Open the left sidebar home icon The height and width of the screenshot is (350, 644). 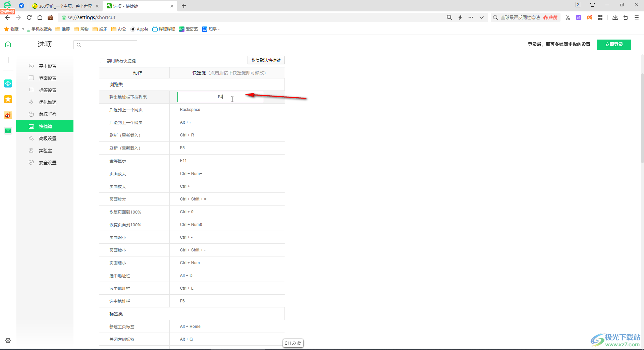8,44
